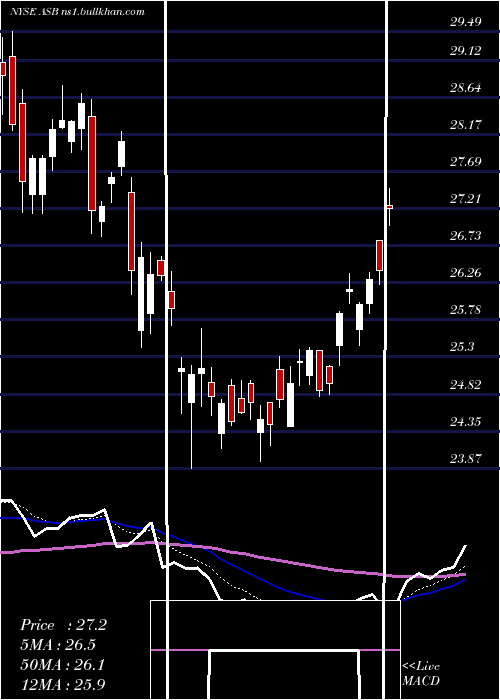500x700 pixels.
Task: Select the 29.49 price axis label
Action: [466, 21]
